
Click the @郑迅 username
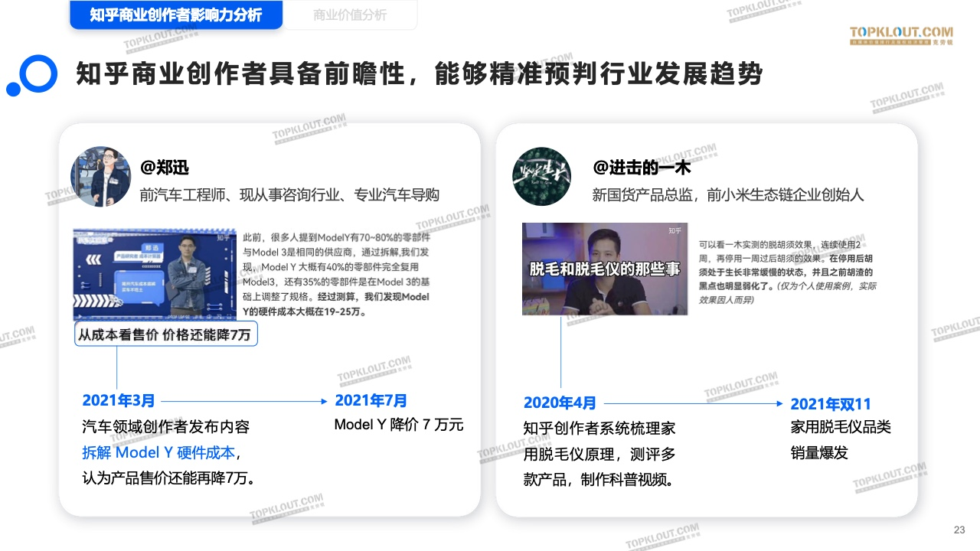click(165, 167)
